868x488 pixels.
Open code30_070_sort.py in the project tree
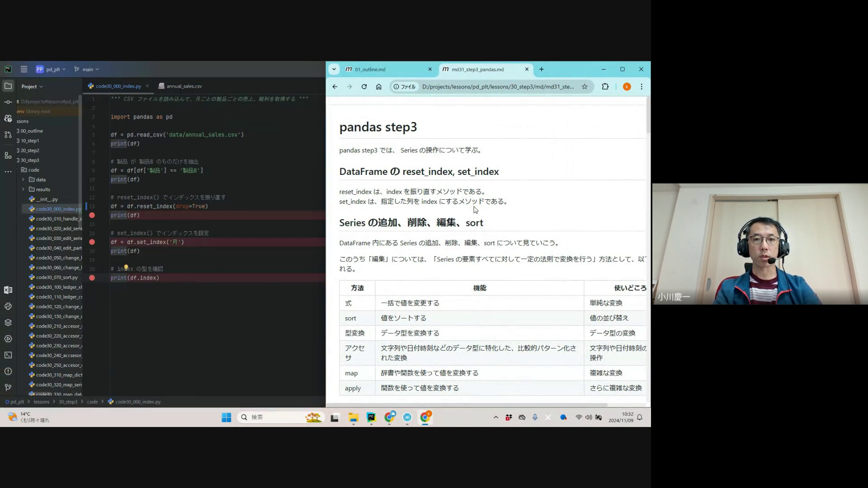point(57,277)
